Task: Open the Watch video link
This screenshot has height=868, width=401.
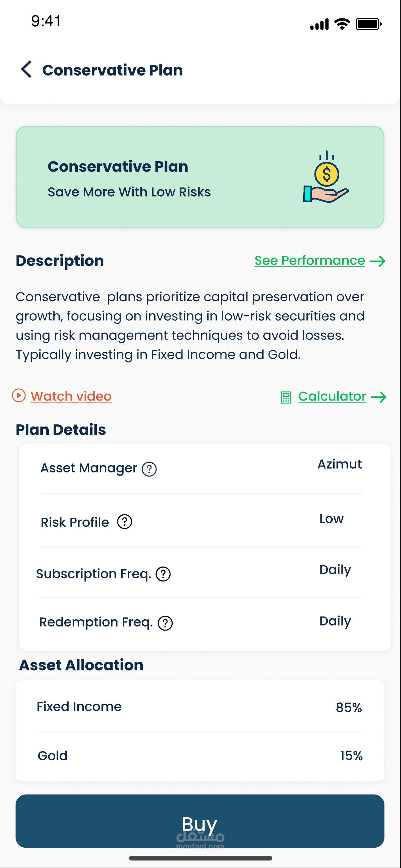Action: (71, 396)
